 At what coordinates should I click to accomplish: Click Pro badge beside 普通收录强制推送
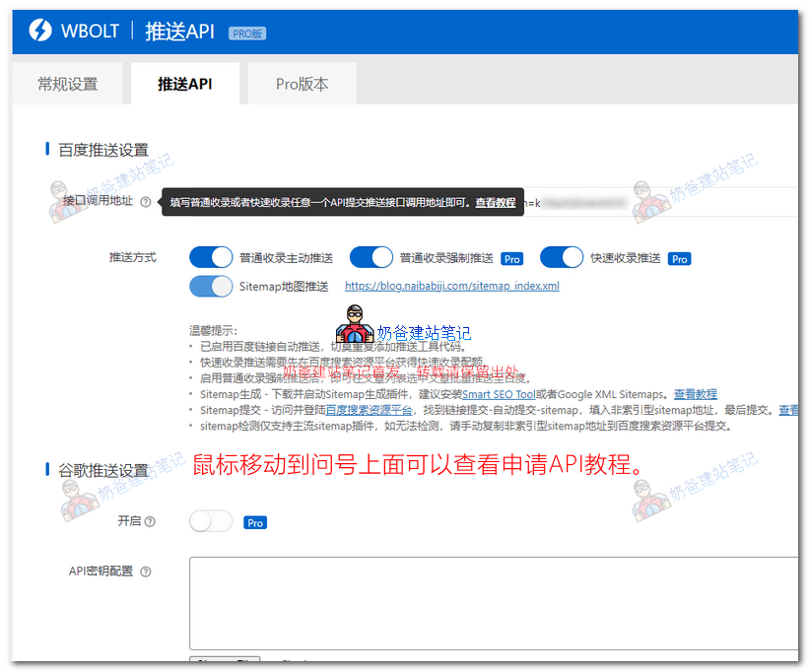511,259
